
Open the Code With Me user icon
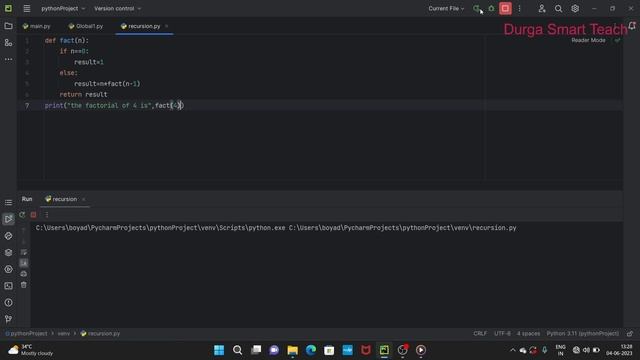click(542, 8)
